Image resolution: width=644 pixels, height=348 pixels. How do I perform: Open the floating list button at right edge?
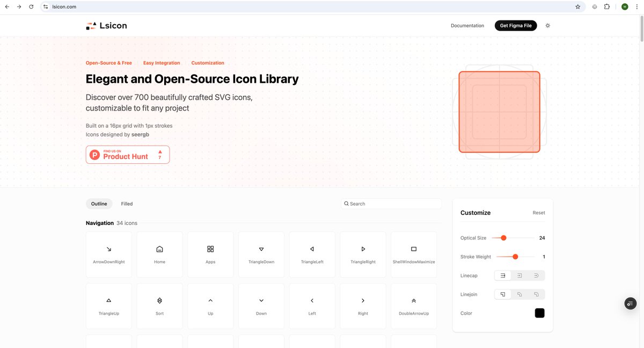click(x=631, y=303)
